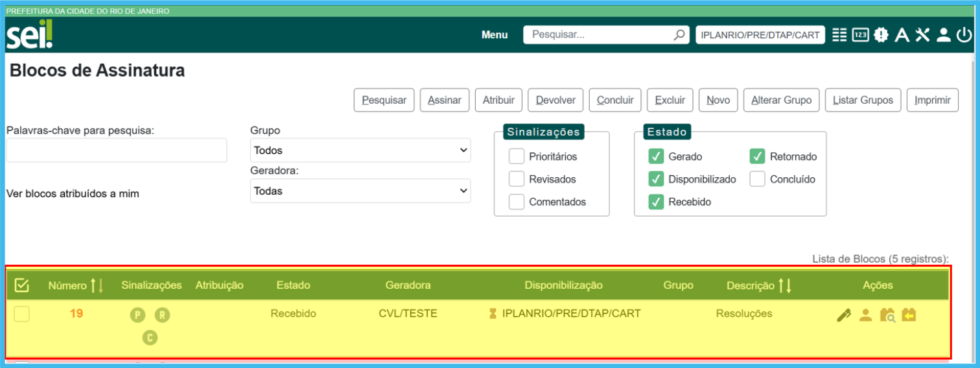Open block number 19 link

(76, 313)
